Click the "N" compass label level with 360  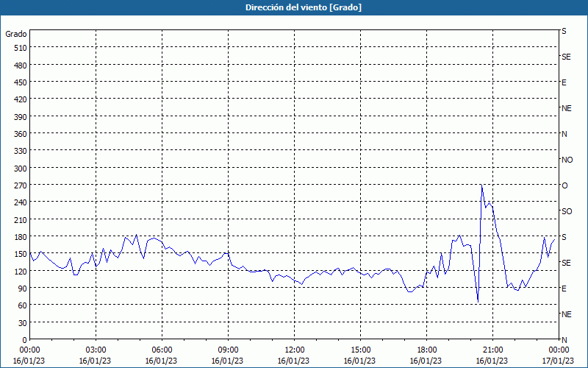[564, 134]
